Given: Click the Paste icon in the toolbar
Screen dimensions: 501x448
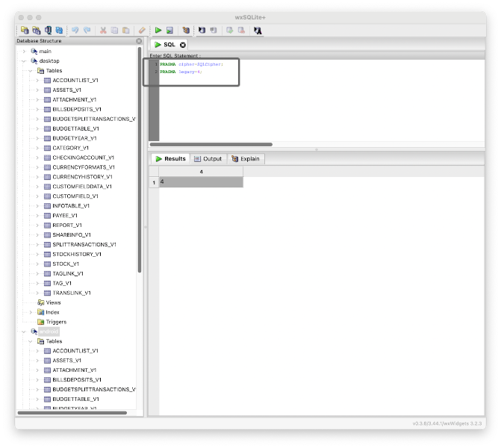Looking at the screenshot, I should pos(126,30).
